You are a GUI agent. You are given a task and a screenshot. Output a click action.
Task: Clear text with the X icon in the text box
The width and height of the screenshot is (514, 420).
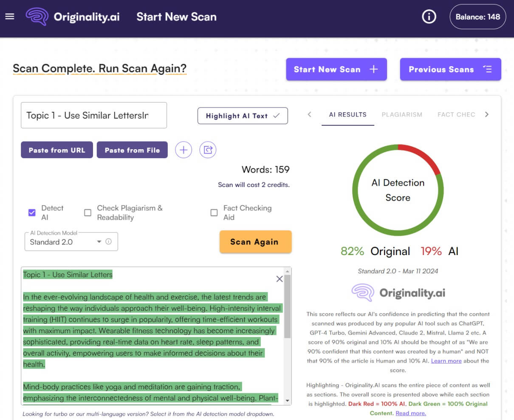coord(280,279)
